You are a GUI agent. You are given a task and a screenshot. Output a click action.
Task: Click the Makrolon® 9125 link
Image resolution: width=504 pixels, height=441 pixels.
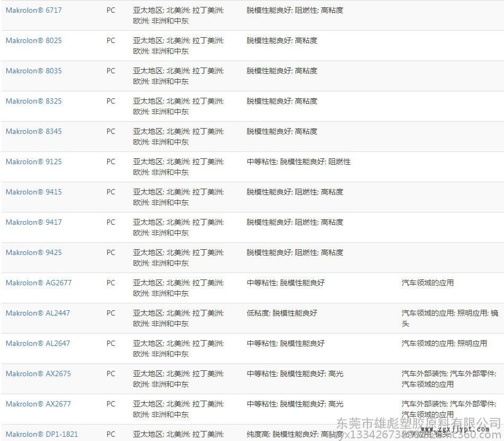click(33, 162)
